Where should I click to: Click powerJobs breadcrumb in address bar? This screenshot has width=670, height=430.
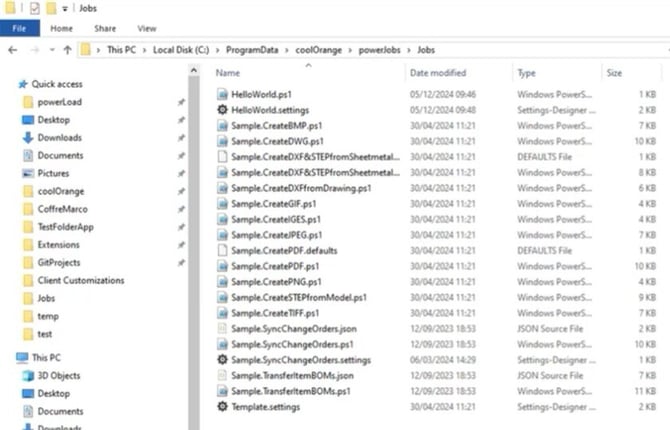379,50
